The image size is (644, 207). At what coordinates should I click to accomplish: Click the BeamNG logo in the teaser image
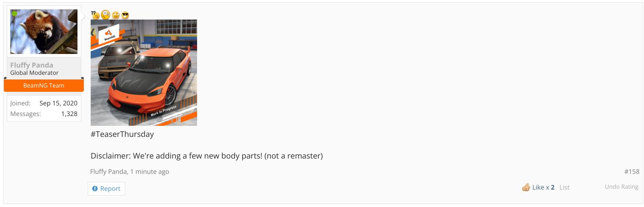109,34
